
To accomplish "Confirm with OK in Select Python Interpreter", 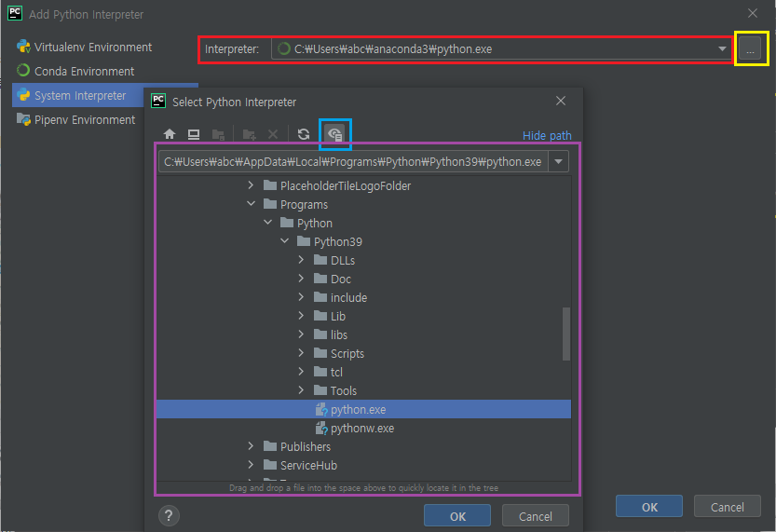I will click(x=457, y=516).
